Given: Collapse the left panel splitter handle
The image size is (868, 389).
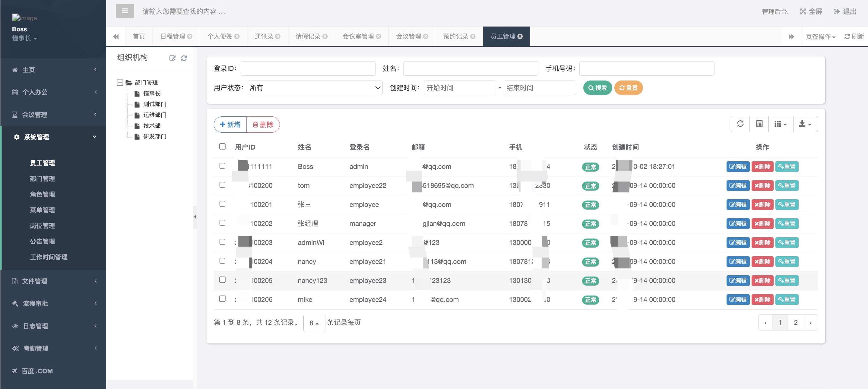Looking at the screenshot, I should pyautogui.click(x=195, y=217).
